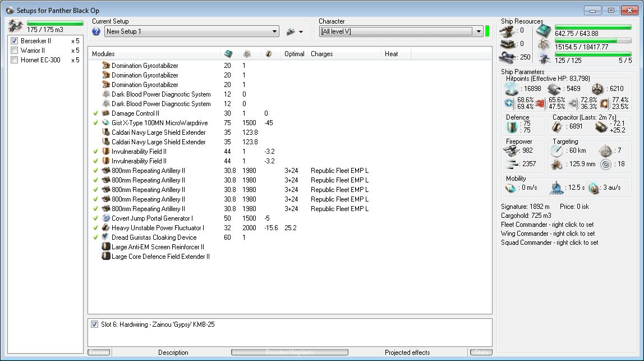
Task: Click Wing Commander right click to set
Action: [548, 234]
